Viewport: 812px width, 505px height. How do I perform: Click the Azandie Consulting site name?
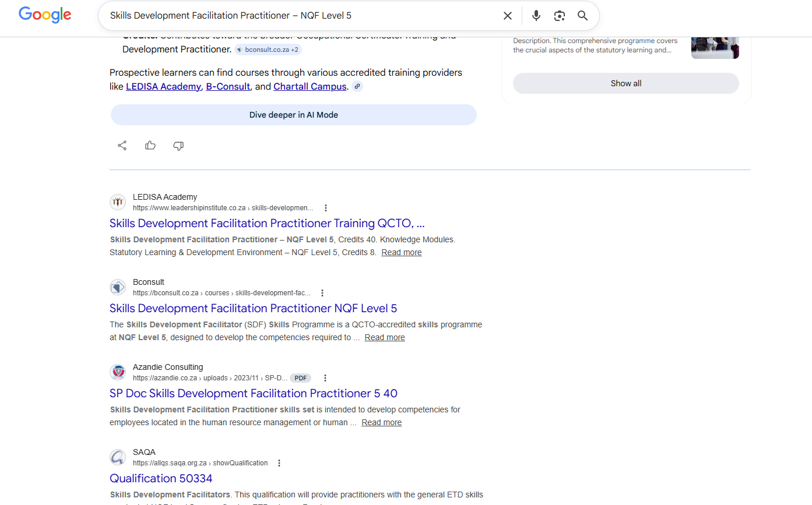(x=168, y=367)
